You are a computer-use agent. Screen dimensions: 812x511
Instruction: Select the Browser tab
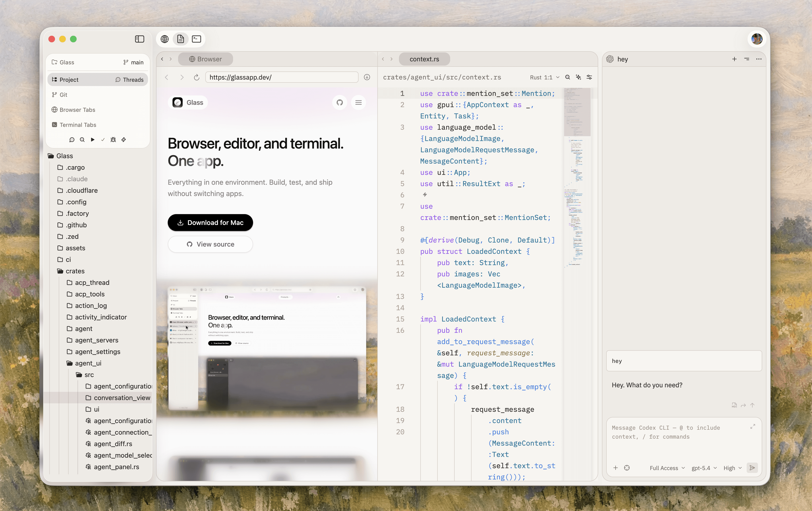click(205, 59)
